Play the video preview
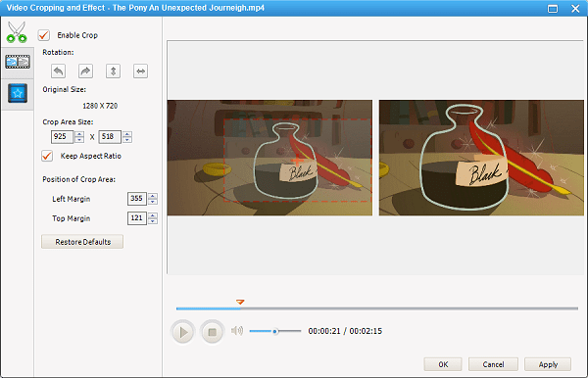 pyautogui.click(x=183, y=332)
